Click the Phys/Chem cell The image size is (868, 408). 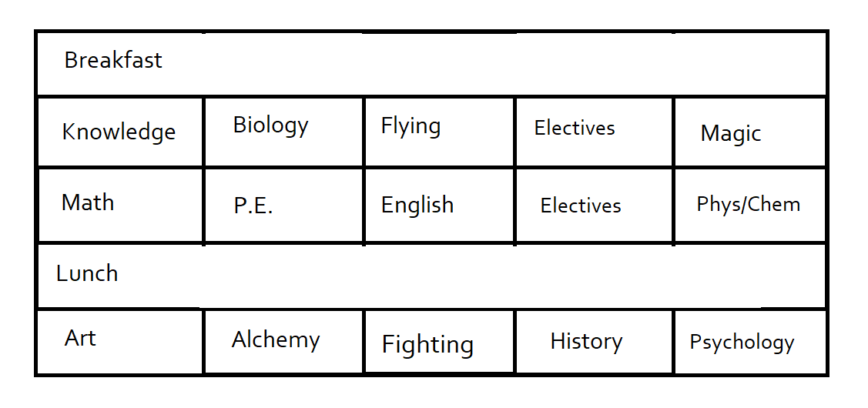pos(750,206)
